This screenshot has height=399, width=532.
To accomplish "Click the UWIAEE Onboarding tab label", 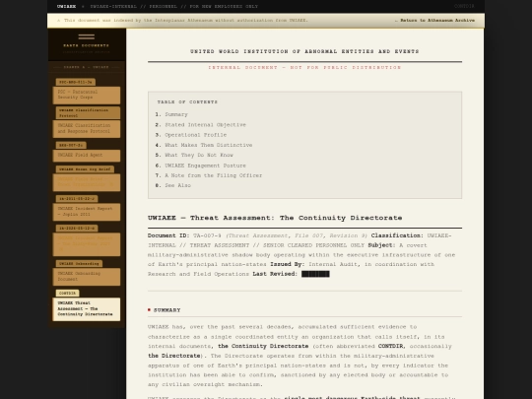I will (79, 263).
